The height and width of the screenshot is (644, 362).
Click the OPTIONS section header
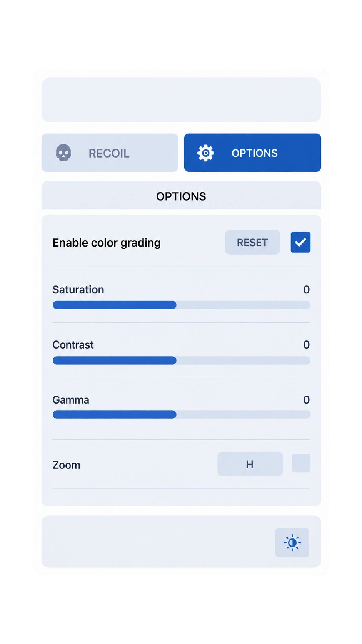coord(181,196)
